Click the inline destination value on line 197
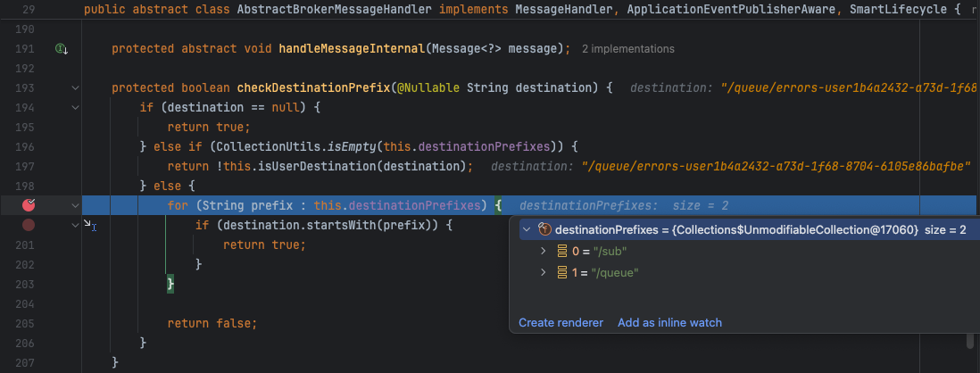This screenshot has height=373, width=980. pos(776,166)
